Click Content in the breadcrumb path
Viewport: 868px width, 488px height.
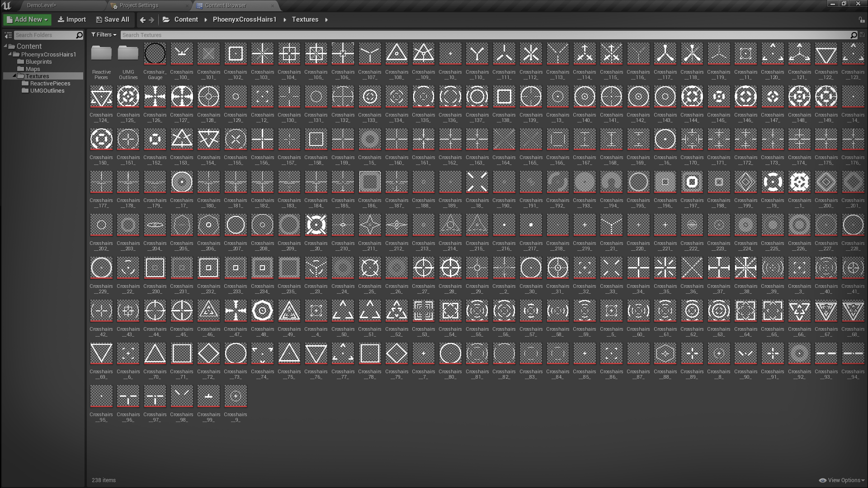pos(186,19)
